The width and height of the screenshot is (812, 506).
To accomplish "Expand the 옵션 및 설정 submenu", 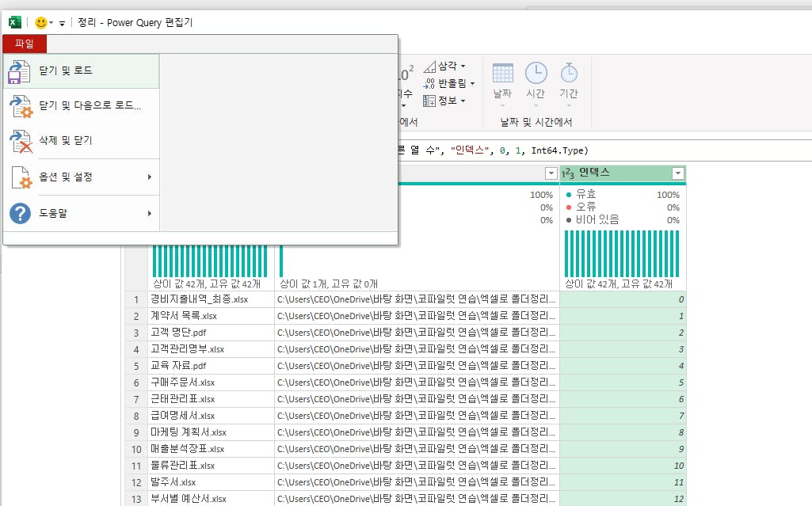I will (x=79, y=177).
